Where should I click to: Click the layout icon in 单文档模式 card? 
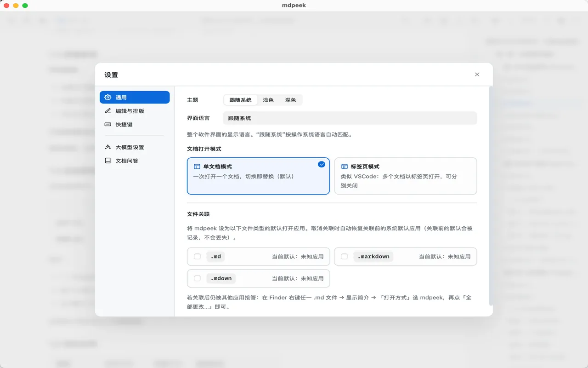pos(197,167)
